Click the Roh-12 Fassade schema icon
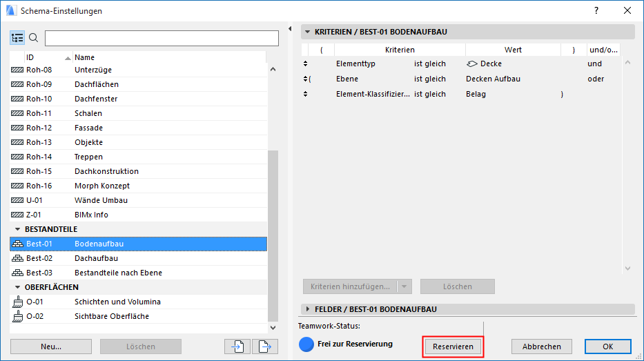The width and height of the screenshot is (644, 361). pyautogui.click(x=17, y=128)
